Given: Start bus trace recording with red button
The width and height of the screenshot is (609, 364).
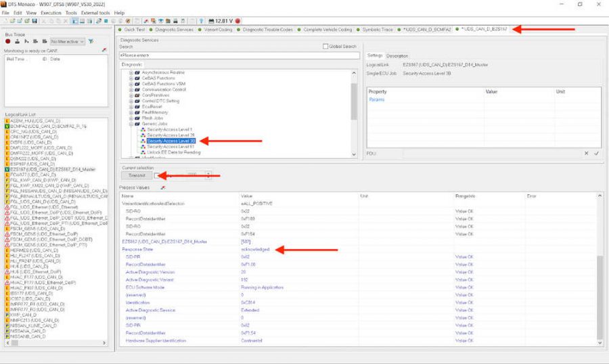Looking at the screenshot, I should (8, 41).
